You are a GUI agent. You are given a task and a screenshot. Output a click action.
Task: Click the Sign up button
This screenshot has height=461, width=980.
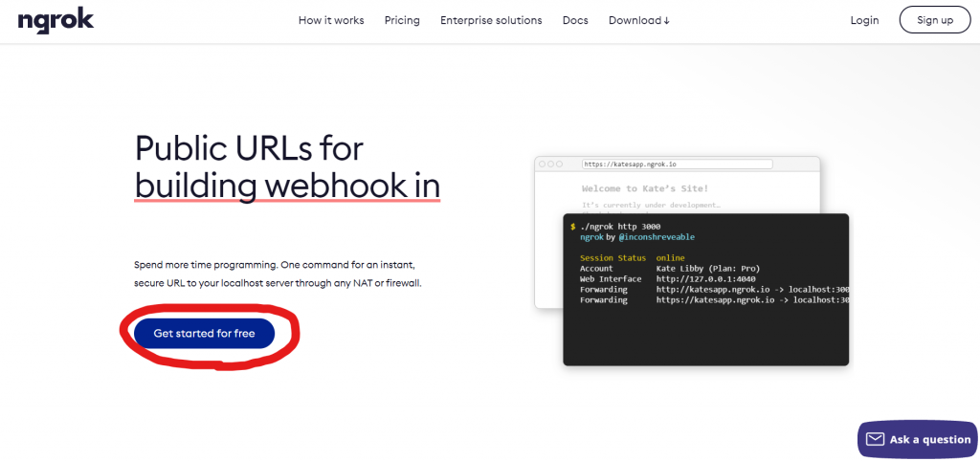(935, 20)
